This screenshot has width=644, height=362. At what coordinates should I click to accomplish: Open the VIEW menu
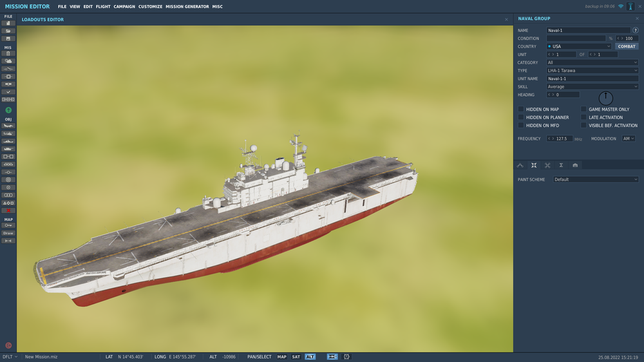tap(75, 6)
